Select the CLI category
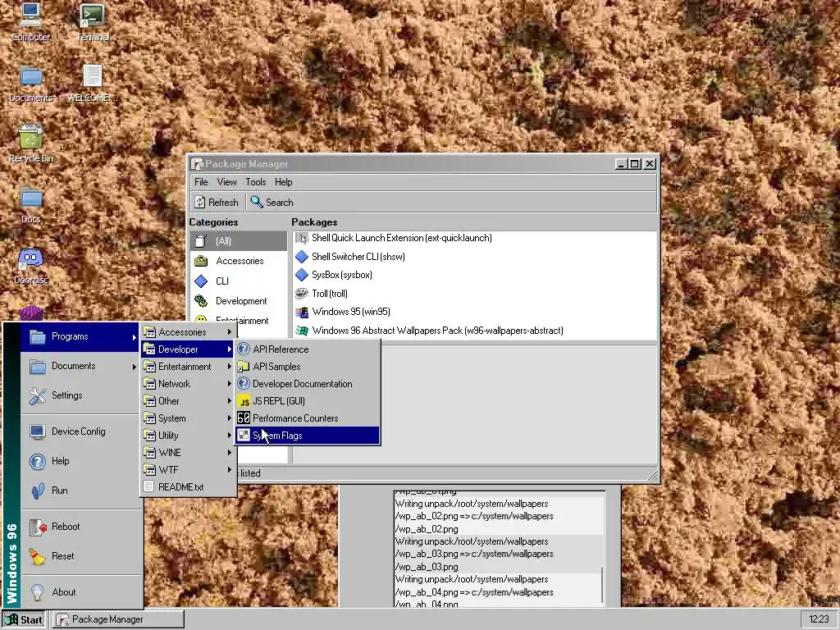This screenshot has width=840, height=630. point(239,281)
